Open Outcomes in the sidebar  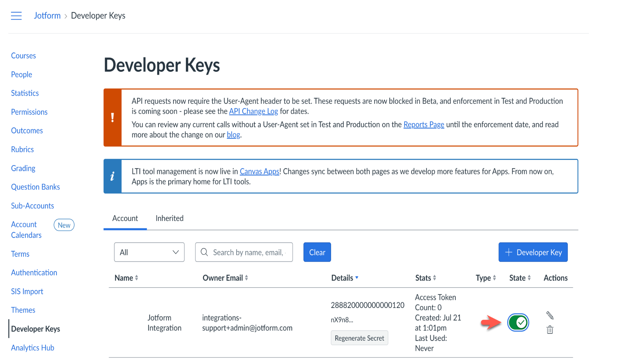click(x=27, y=130)
